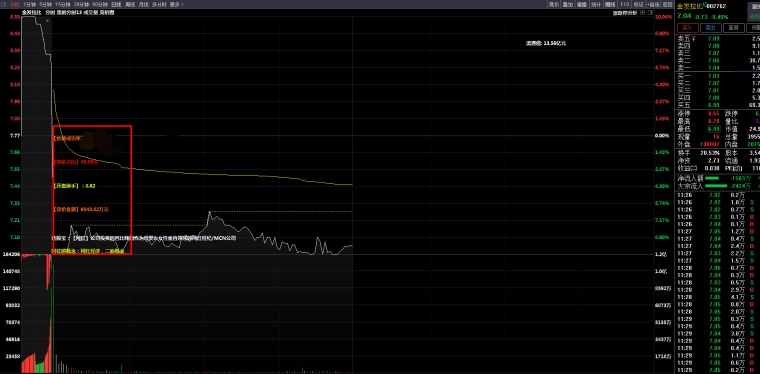Select the 60分钟 period tab
Viewport: 760px width, 374px height.
click(x=99, y=4)
